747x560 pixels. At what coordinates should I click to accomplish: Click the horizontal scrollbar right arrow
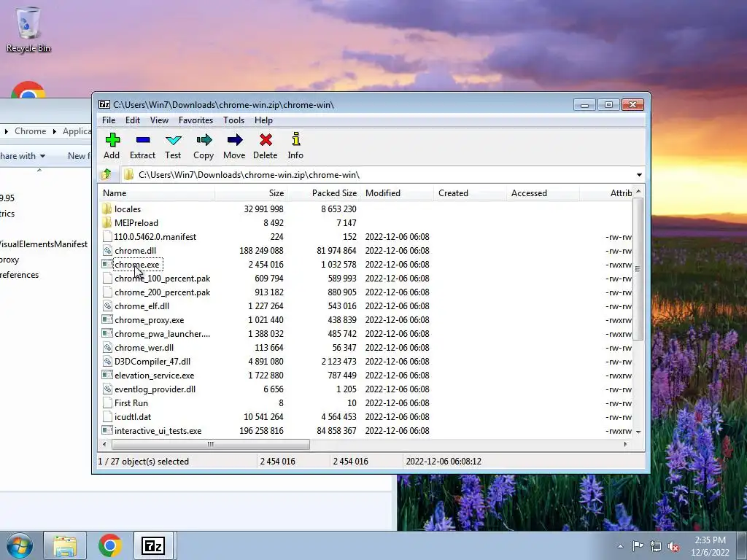(625, 444)
